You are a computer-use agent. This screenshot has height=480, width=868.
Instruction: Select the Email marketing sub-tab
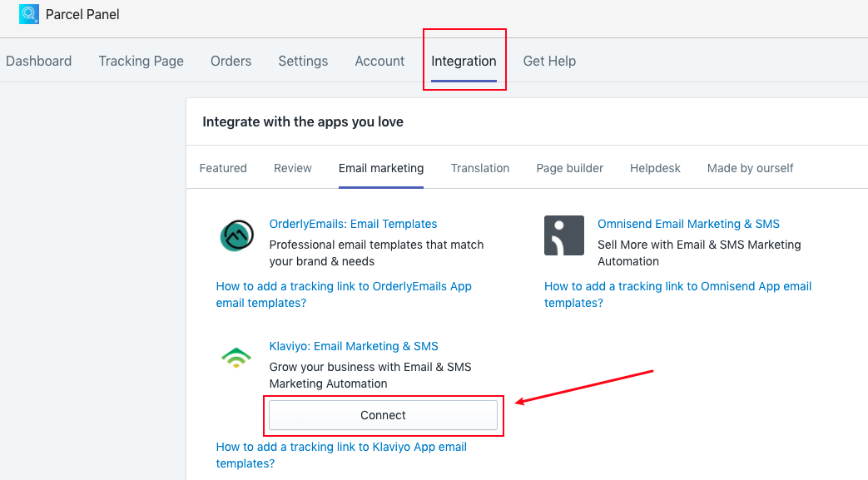tap(381, 168)
